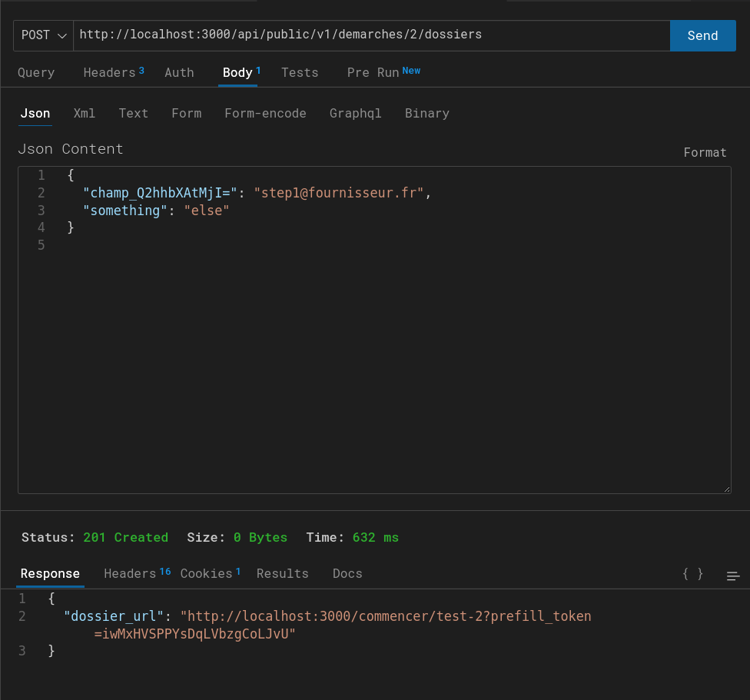Switch body type to Xml

tap(85, 113)
